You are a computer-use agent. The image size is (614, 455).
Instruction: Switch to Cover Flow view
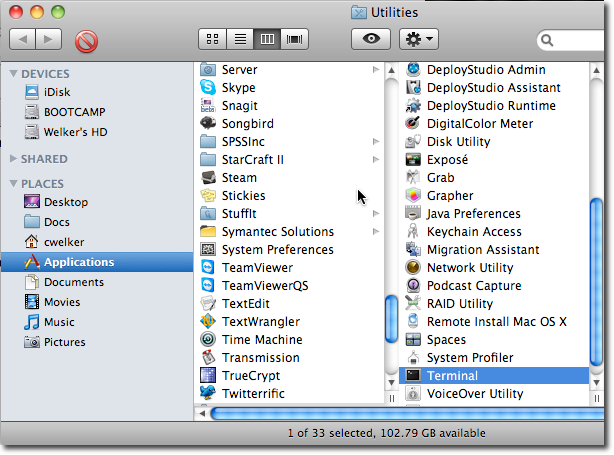(x=294, y=39)
